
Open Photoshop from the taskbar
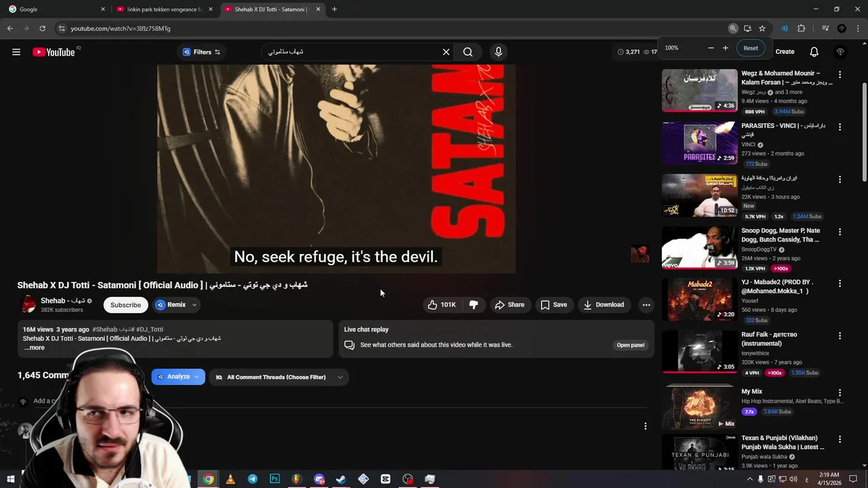pos(275,479)
